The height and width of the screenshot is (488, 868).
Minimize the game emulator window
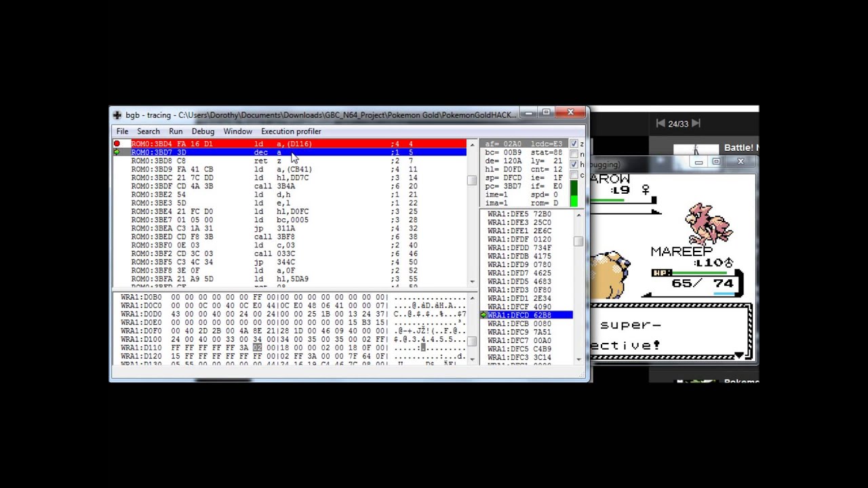698,161
